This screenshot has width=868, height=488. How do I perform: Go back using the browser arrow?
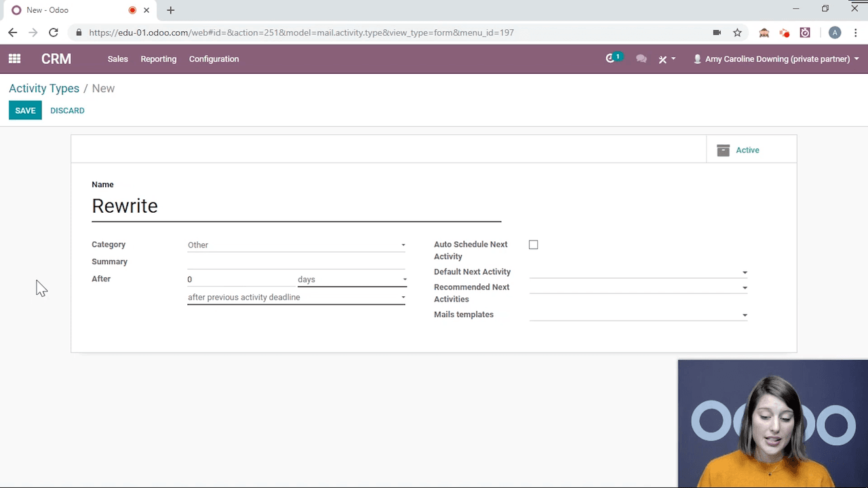click(13, 33)
